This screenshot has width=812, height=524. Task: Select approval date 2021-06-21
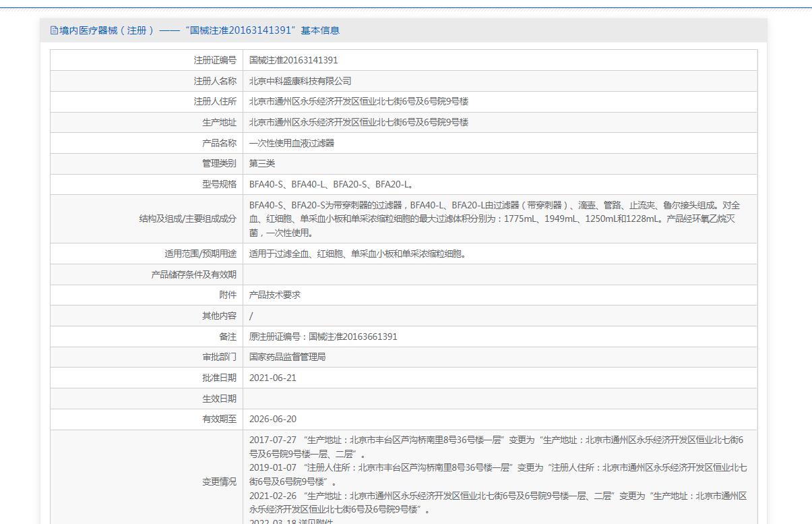(x=272, y=378)
